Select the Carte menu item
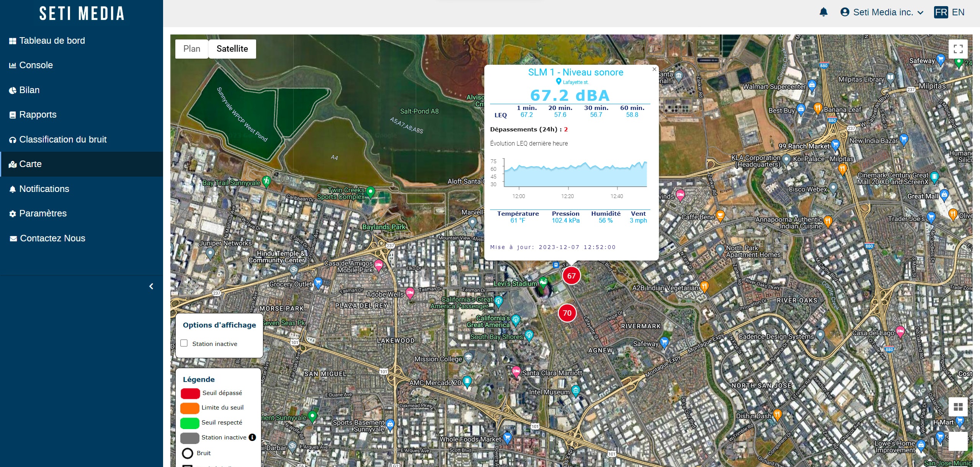Image resolution: width=980 pixels, height=467 pixels. pos(82,164)
